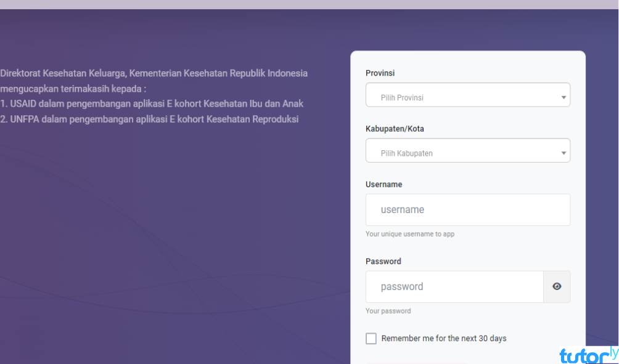This screenshot has height=364, width=619.
Task: Click the UNFPA acknowledgement line
Action: click(149, 119)
